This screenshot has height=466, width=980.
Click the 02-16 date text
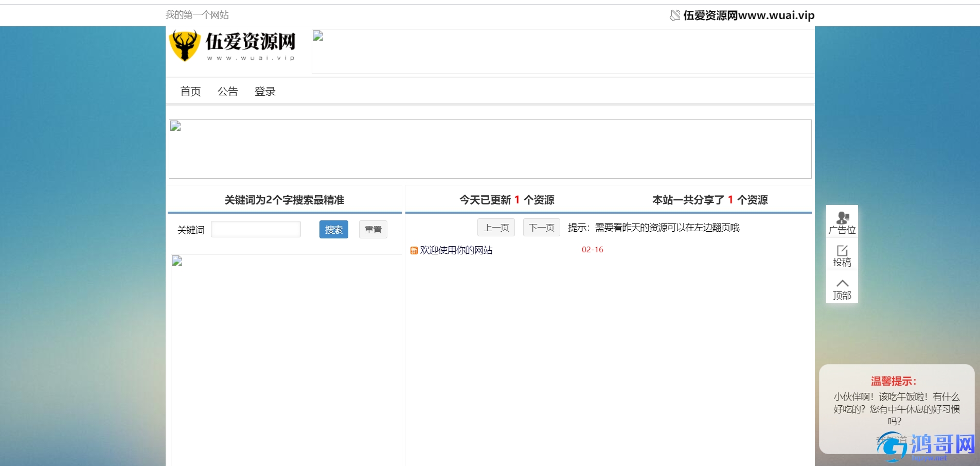coord(593,250)
